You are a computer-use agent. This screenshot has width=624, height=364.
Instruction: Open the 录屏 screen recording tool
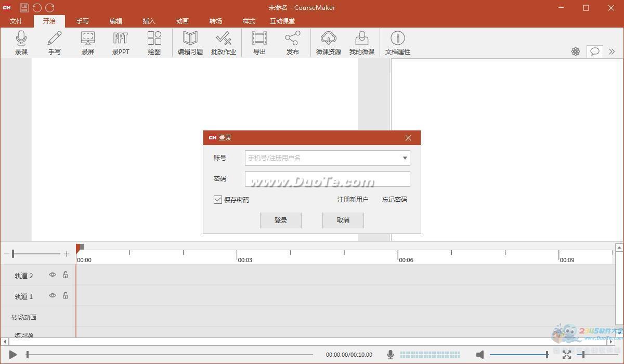point(88,43)
